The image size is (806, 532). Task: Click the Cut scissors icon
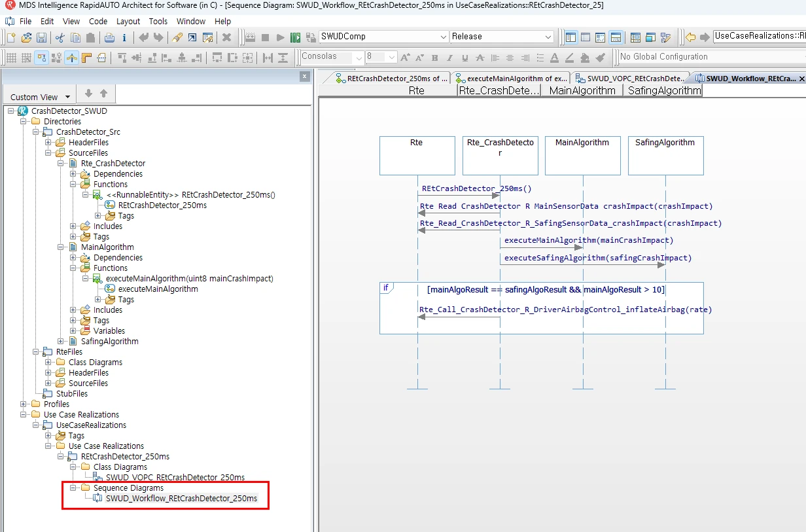[x=60, y=37]
